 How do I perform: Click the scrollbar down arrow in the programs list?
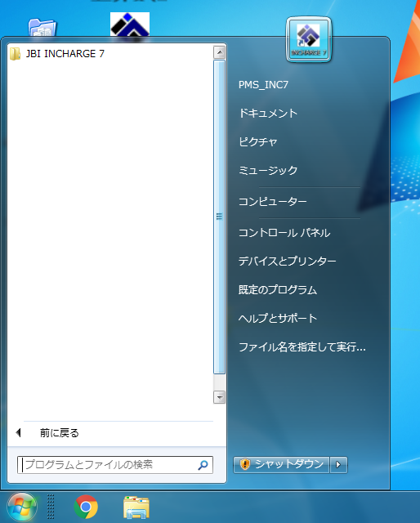pyautogui.click(x=219, y=397)
